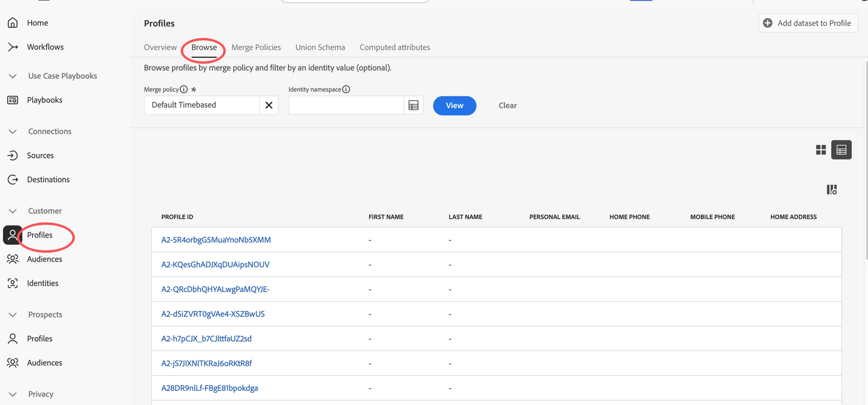Open the Union Schema tab
Screen dimensions: 868x405
coord(320,47)
